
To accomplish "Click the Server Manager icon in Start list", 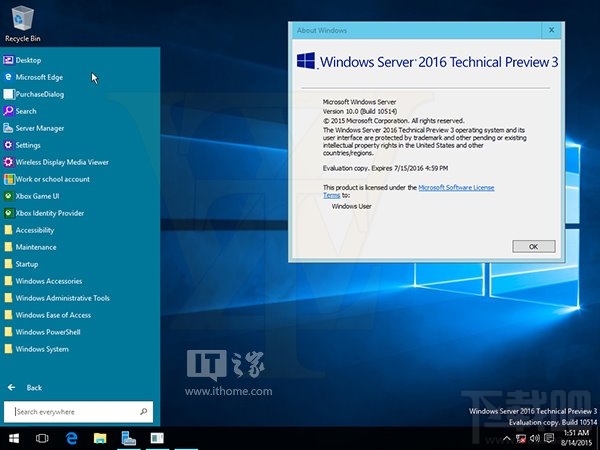I will click(x=8, y=128).
